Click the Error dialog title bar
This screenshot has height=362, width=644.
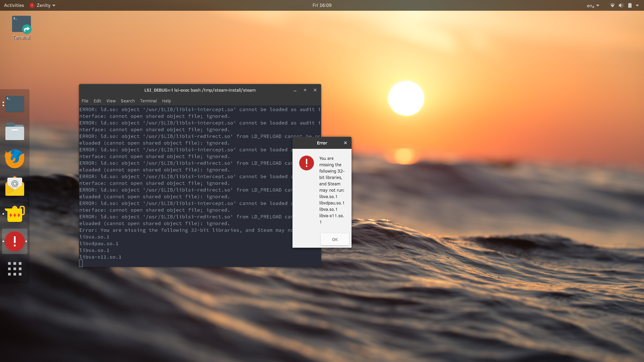322,143
